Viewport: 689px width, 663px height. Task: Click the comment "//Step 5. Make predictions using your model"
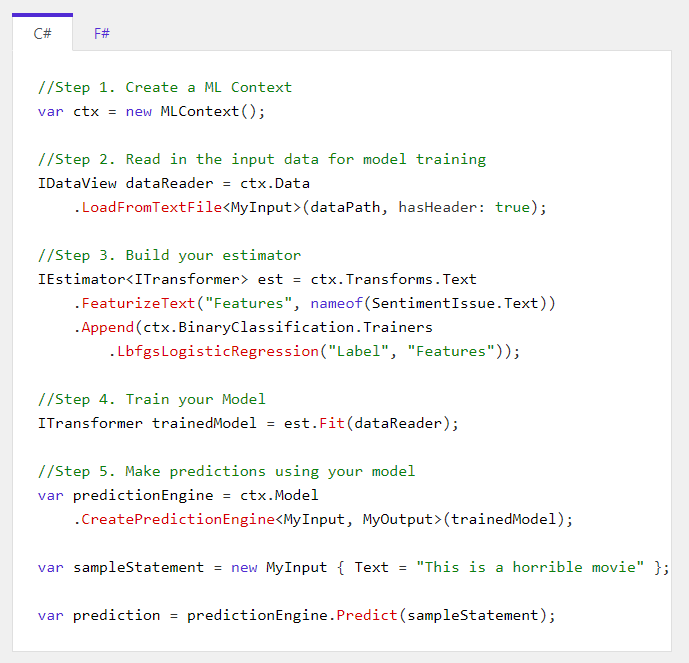(226, 471)
